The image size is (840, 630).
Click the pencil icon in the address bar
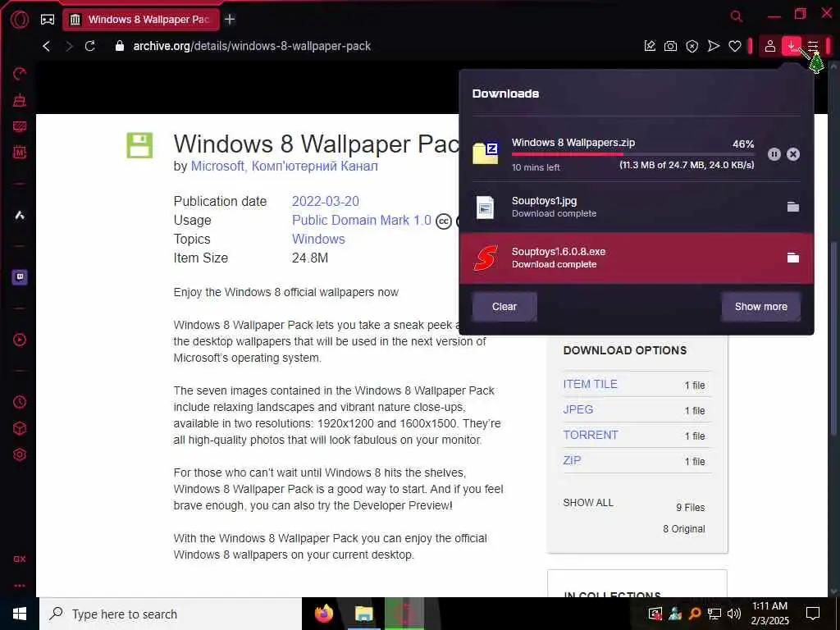650,46
